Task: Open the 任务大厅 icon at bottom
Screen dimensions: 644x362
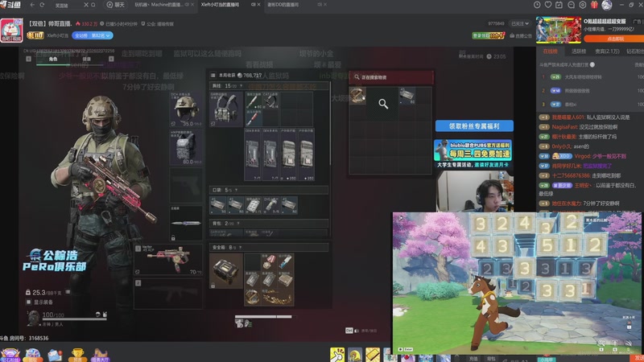Action: [100, 355]
